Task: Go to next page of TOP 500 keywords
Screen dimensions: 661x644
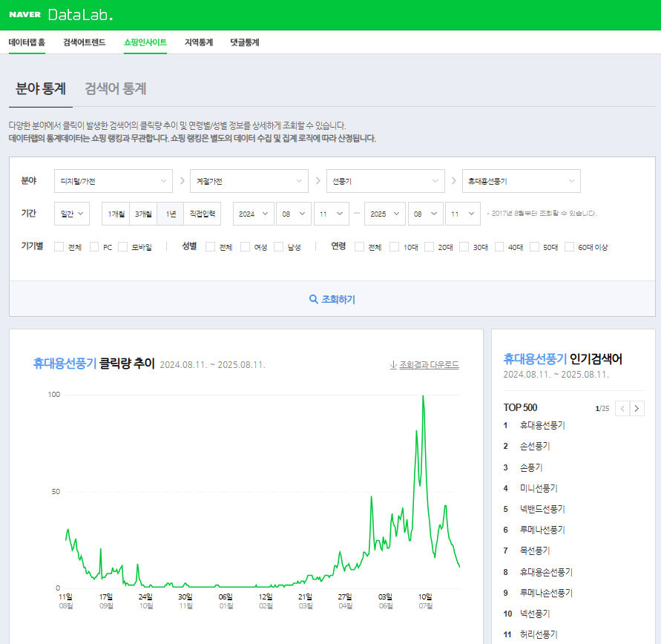Action: coord(637,407)
